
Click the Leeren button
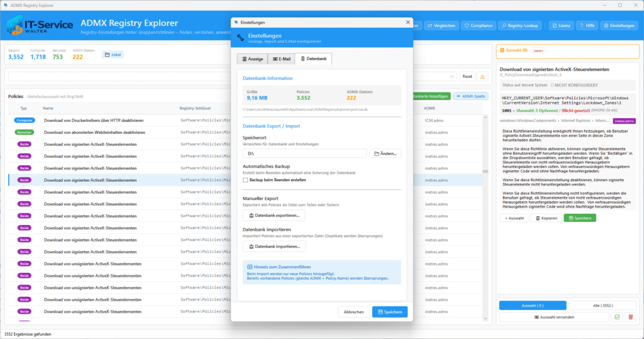538,50
